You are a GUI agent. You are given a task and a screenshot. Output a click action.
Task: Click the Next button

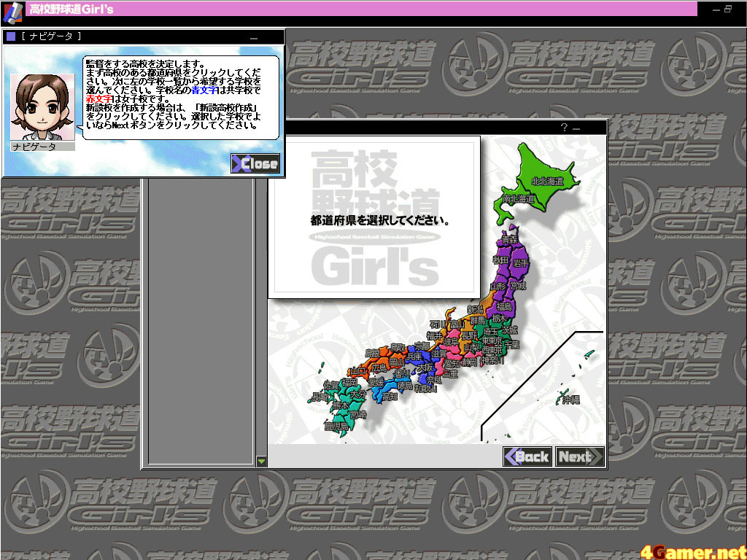pyautogui.click(x=579, y=456)
